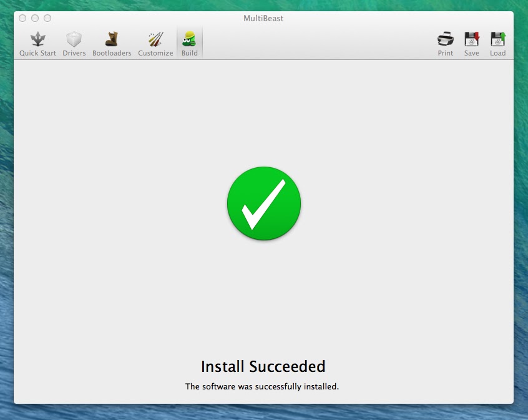
Task: Close the MultiBeast window
Action: point(22,18)
